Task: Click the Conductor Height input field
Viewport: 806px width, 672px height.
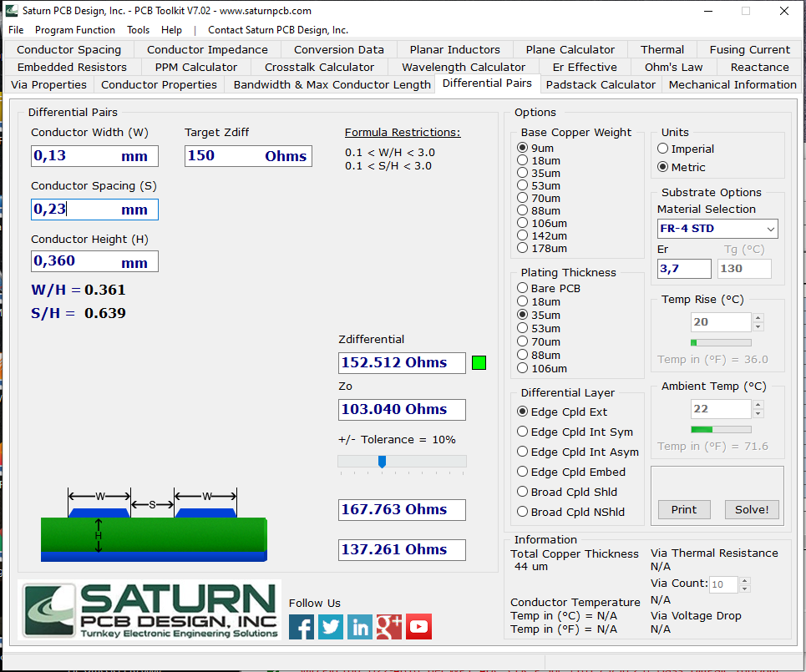Action: pos(94,261)
